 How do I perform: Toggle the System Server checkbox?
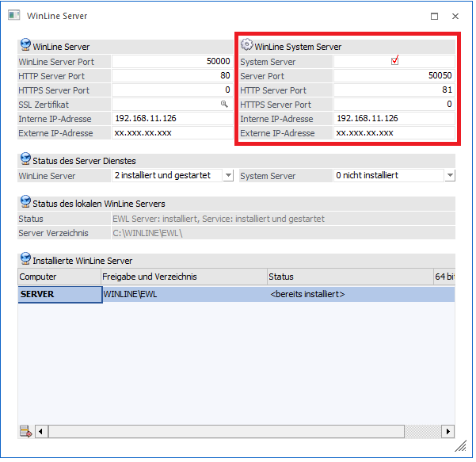pyautogui.click(x=394, y=61)
